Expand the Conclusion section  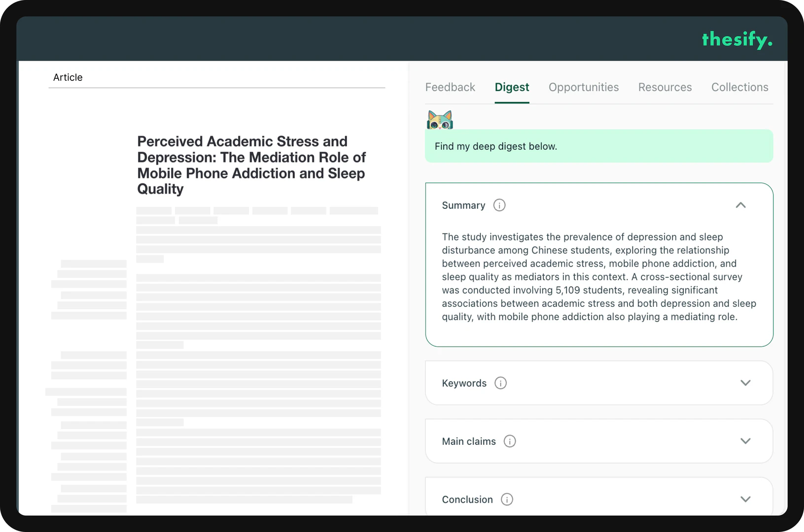tap(745, 499)
